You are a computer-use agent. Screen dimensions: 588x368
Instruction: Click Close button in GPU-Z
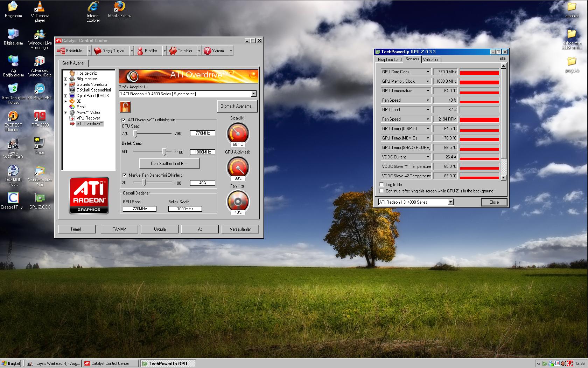click(494, 202)
